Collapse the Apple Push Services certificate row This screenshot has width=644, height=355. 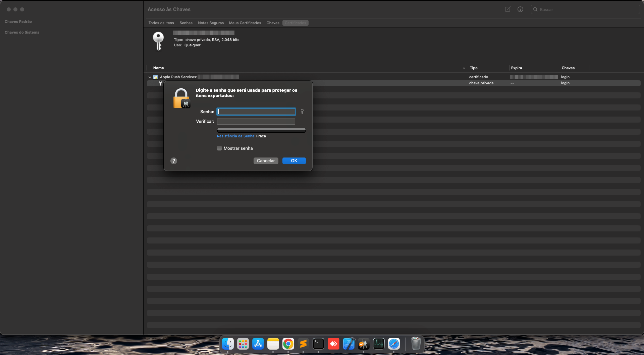(x=150, y=77)
